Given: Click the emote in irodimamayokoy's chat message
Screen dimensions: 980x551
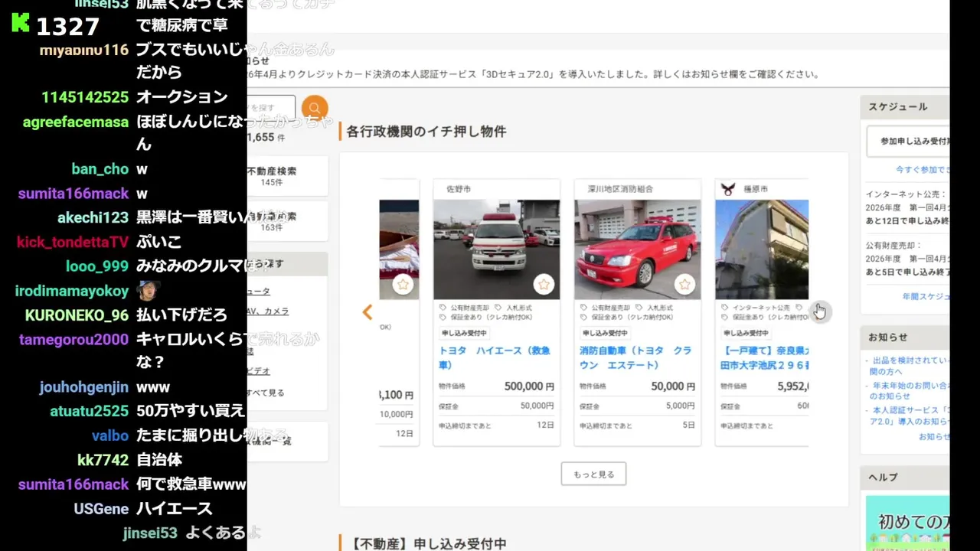Looking at the screenshot, I should point(149,291).
